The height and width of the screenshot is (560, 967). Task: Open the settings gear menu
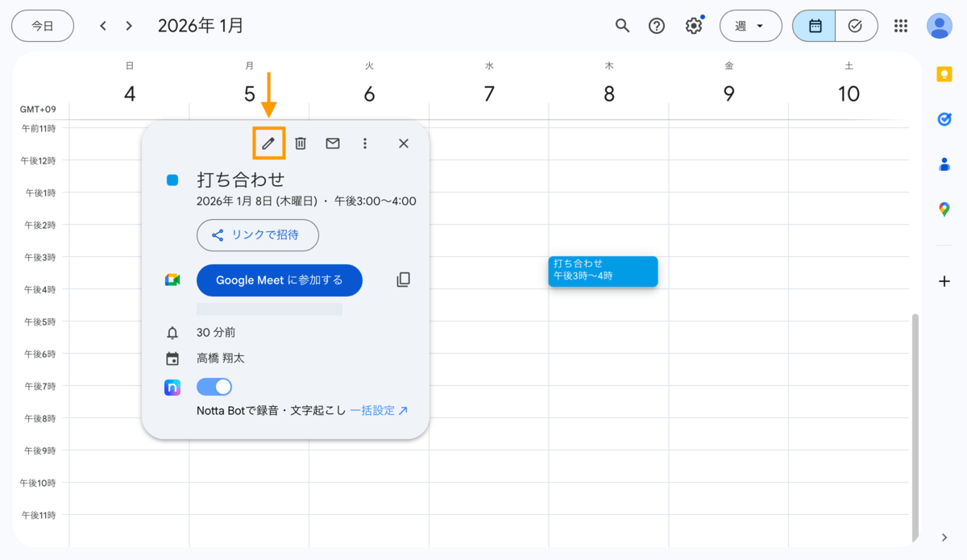coord(694,26)
